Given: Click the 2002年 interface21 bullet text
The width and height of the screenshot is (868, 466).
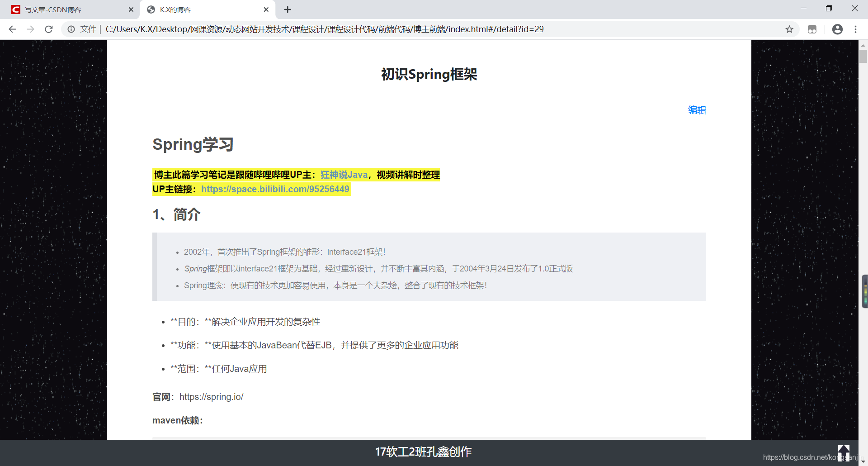Looking at the screenshot, I should point(284,252).
